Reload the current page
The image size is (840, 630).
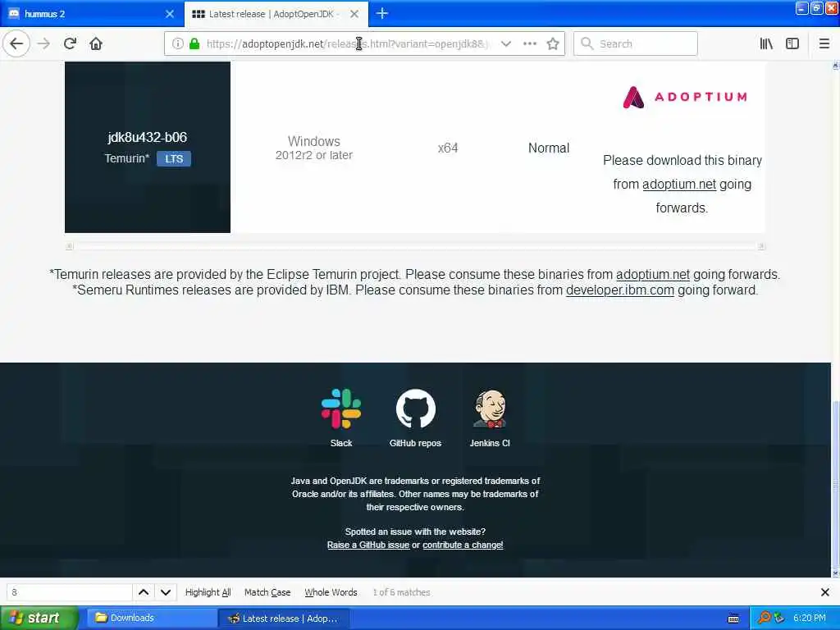(71, 43)
